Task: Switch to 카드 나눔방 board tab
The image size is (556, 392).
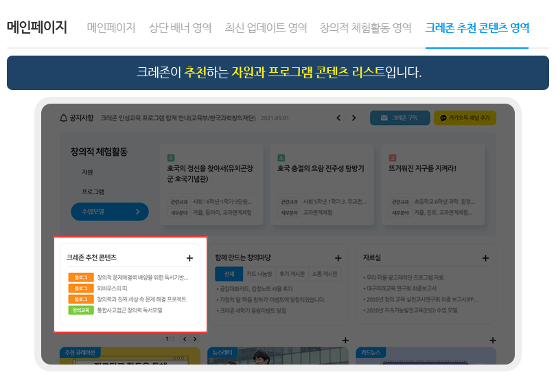Action: 259,274
